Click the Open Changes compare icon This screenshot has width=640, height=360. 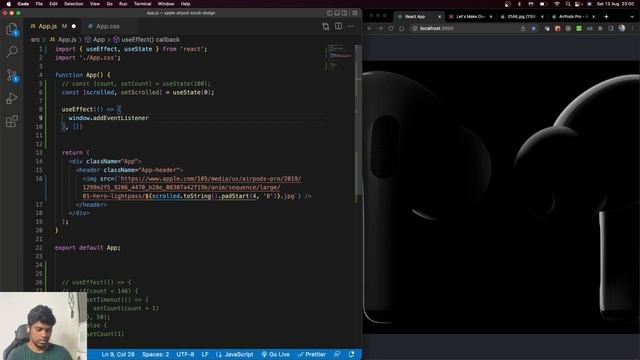tap(326, 27)
